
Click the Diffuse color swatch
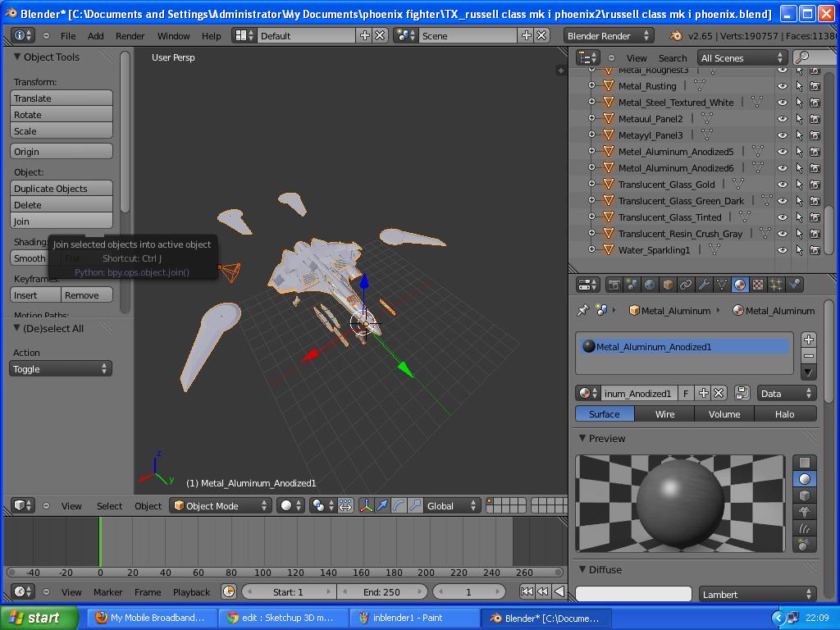coord(635,593)
